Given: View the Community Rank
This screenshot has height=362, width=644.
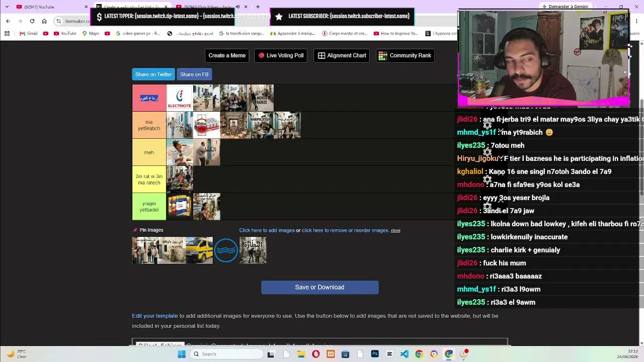Looking at the screenshot, I should tap(405, 55).
